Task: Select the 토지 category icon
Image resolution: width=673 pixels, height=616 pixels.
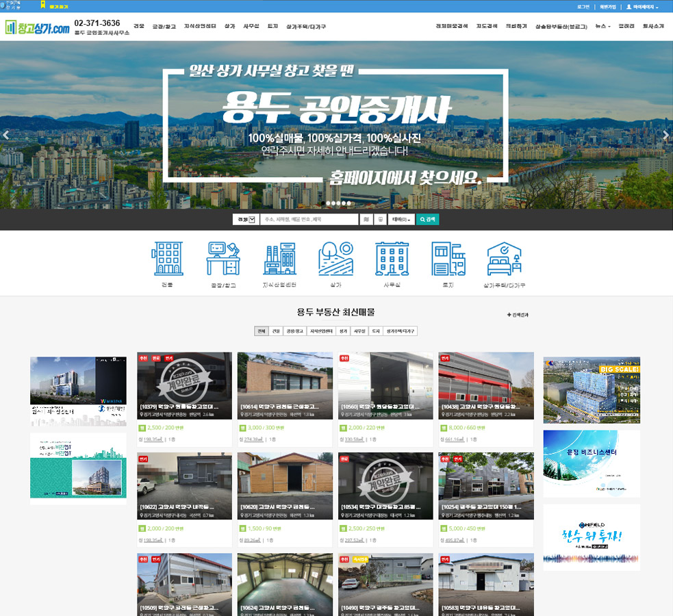Action: (448, 259)
